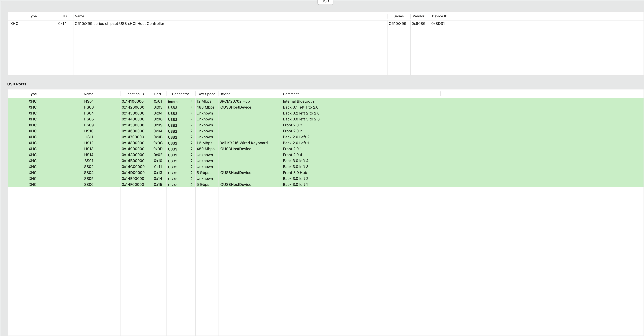Image resolution: width=644 pixels, height=336 pixels.
Task: Click location ID 0x14800000
Action: click(x=133, y=143)
